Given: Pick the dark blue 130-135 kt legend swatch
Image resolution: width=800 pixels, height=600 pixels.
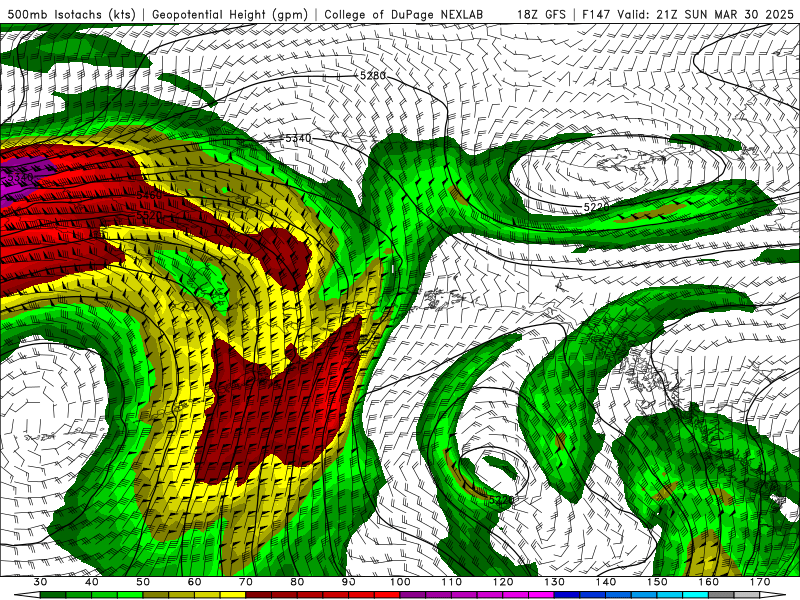Looking at the screenshot, I should [x=567, y=595].
